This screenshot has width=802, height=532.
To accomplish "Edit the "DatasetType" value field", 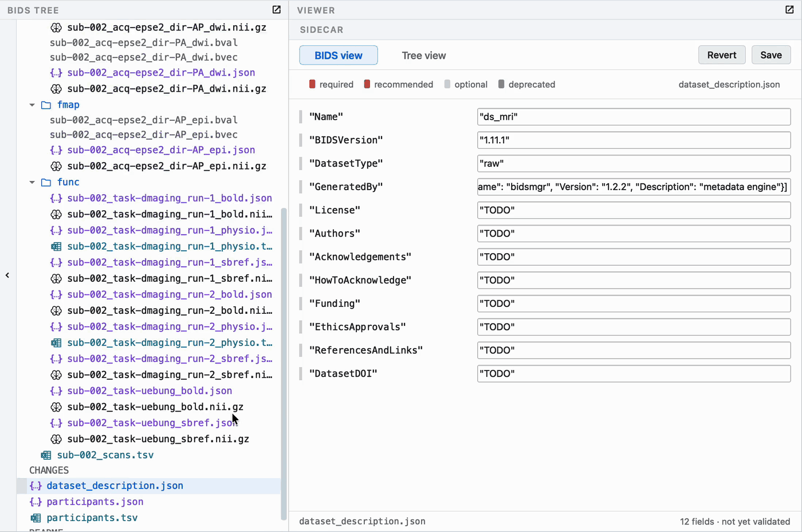I will (x=634, y=164).
